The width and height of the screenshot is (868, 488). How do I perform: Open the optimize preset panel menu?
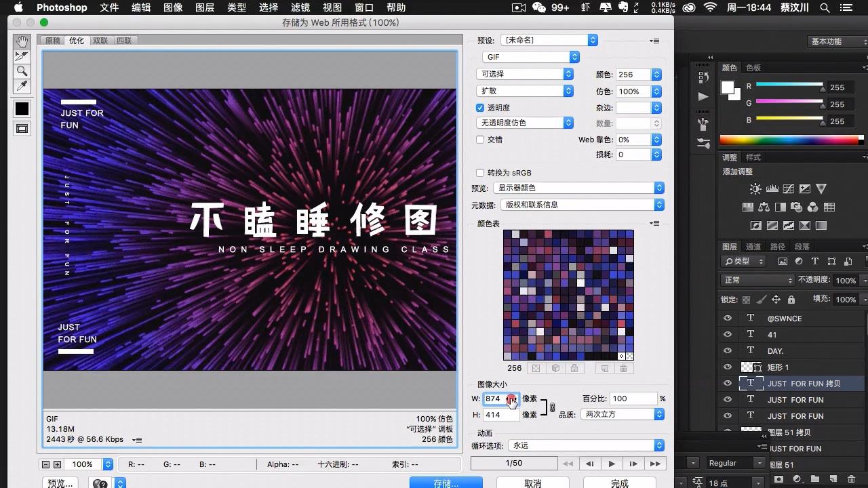tap(654, 41)
